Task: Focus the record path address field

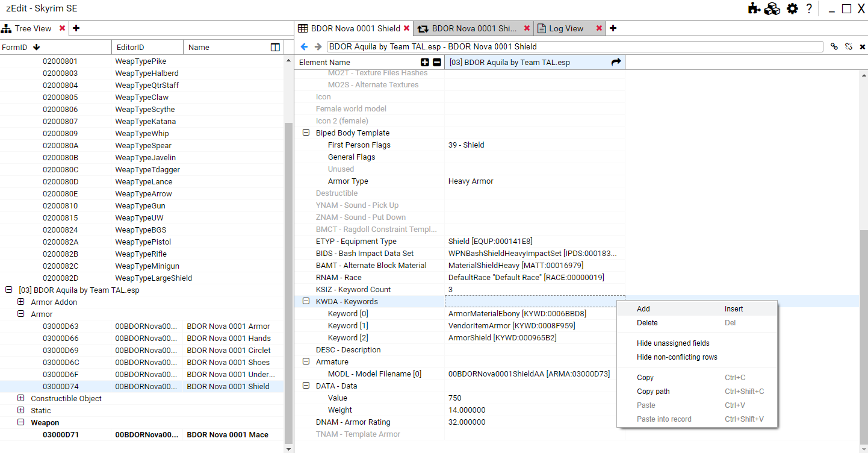Action: (x=575, y=46)
